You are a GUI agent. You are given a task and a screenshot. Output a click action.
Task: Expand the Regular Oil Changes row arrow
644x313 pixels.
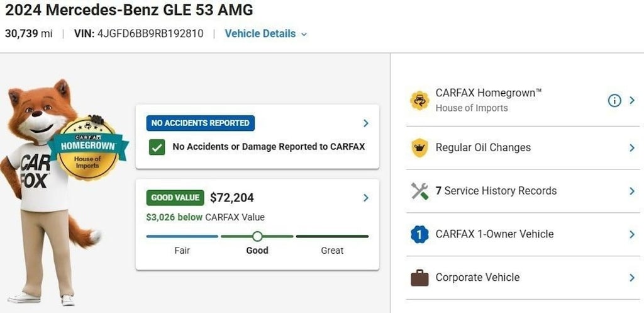(631, 147)
